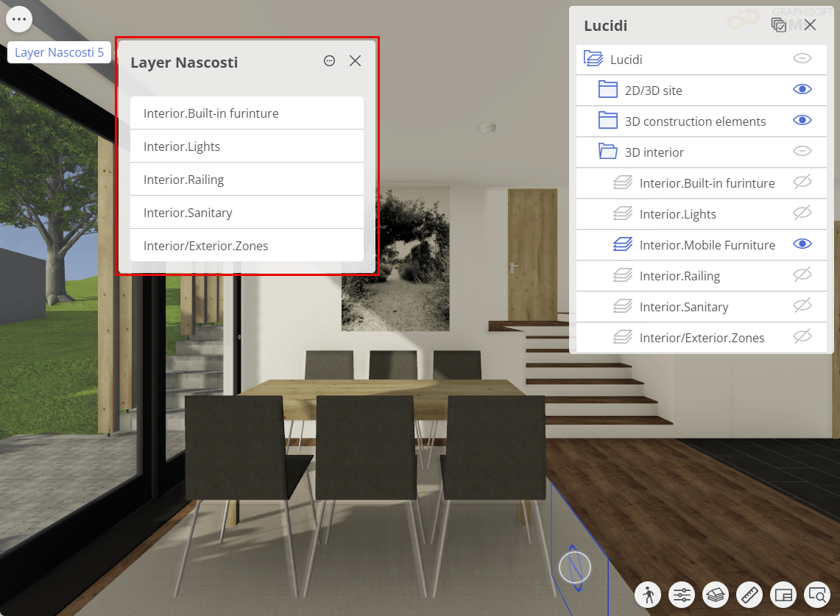Show the Interior.Built-in furinture layer in Lucidi
Image resolution: width=840 pixels, height=616 pixels.
click(x=802, y=182)
